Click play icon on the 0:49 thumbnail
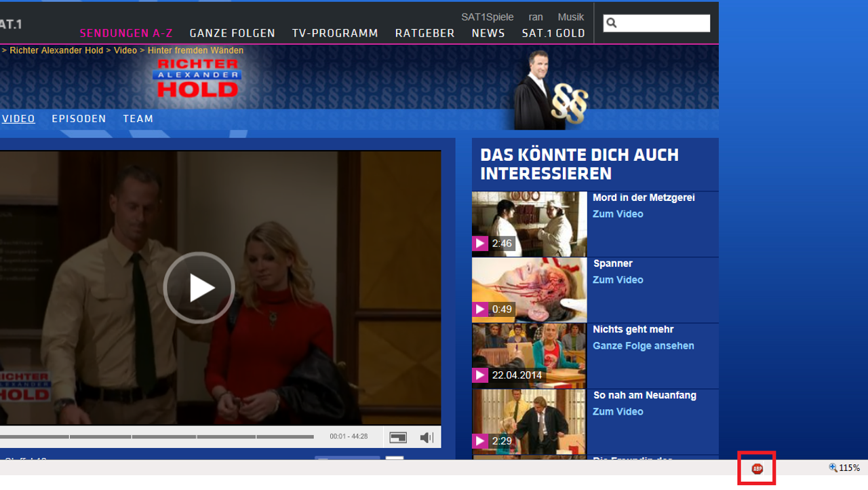 point(480,309)
